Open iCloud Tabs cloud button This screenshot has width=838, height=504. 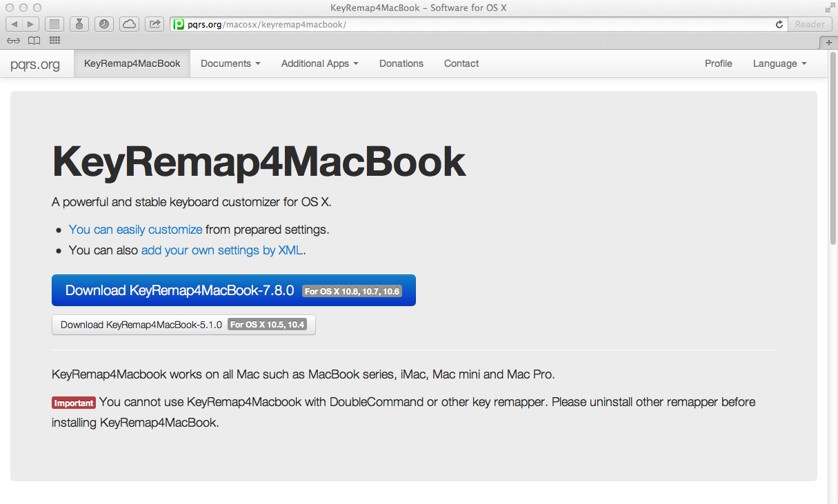[x=129, y=24]
